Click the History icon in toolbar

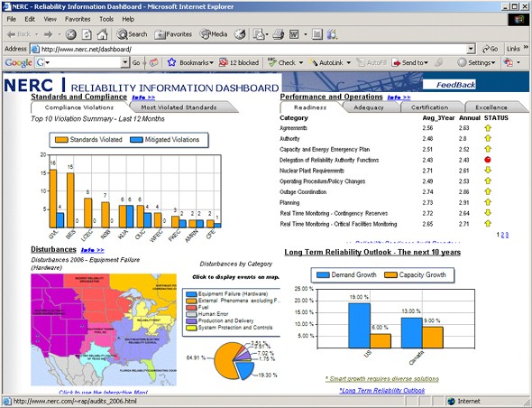(x=240, y=34)
